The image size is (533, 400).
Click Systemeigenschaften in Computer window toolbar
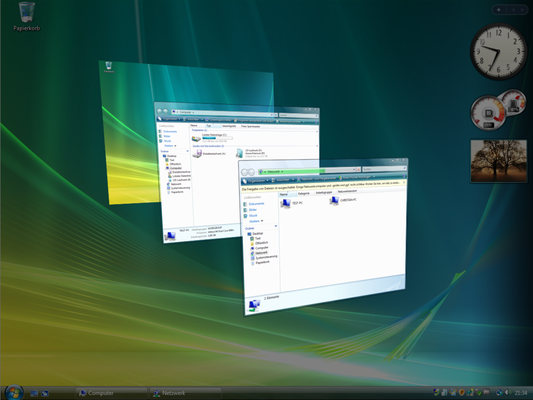coord(219,120)
